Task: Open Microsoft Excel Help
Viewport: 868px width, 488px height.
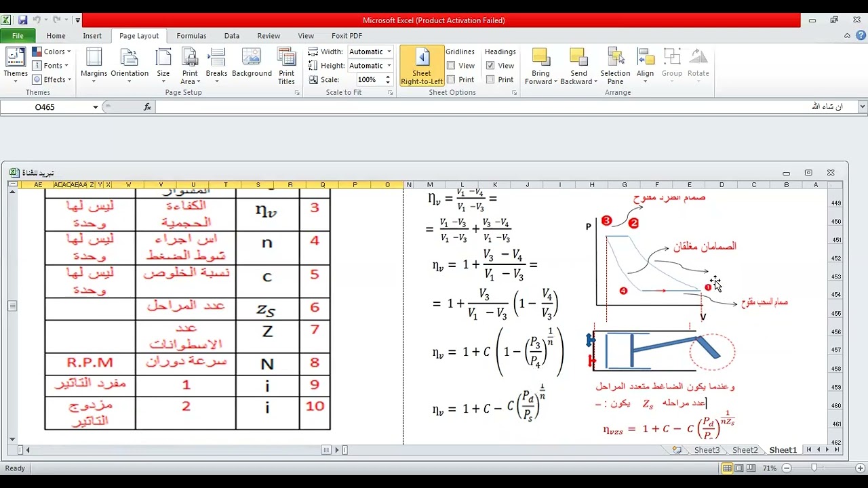Action: (860, 36)
